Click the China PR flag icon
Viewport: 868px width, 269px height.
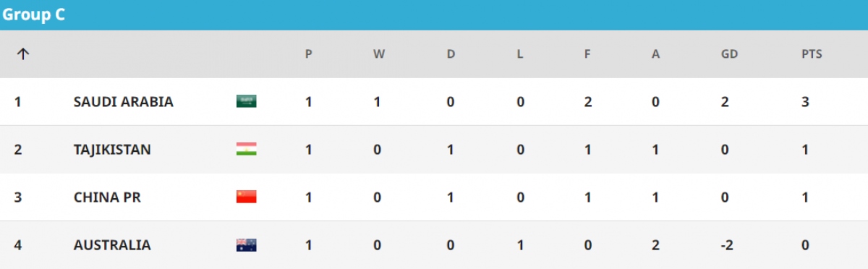pos(246,197)
